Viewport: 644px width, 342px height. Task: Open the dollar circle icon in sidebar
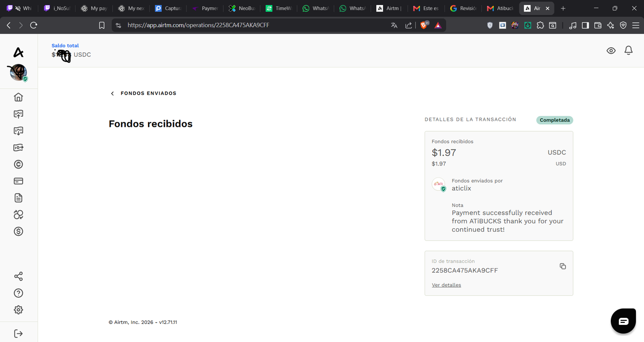click(x=19, y=231)
